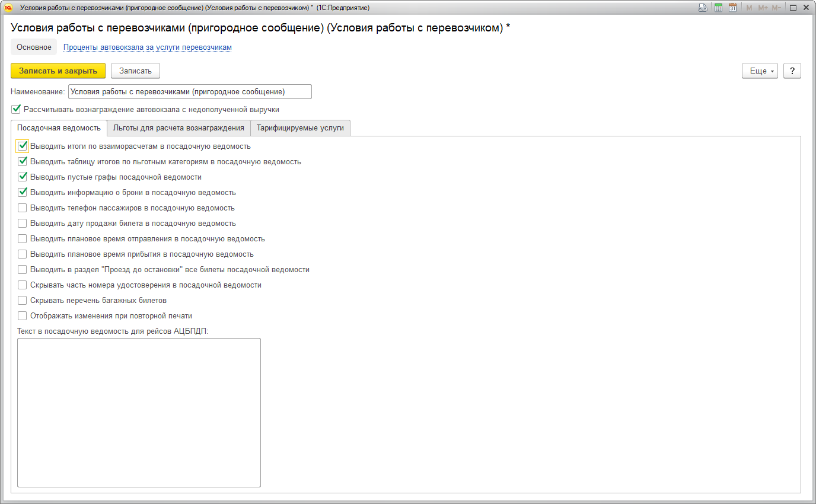Click the print icon in title bar

point(703,8)
